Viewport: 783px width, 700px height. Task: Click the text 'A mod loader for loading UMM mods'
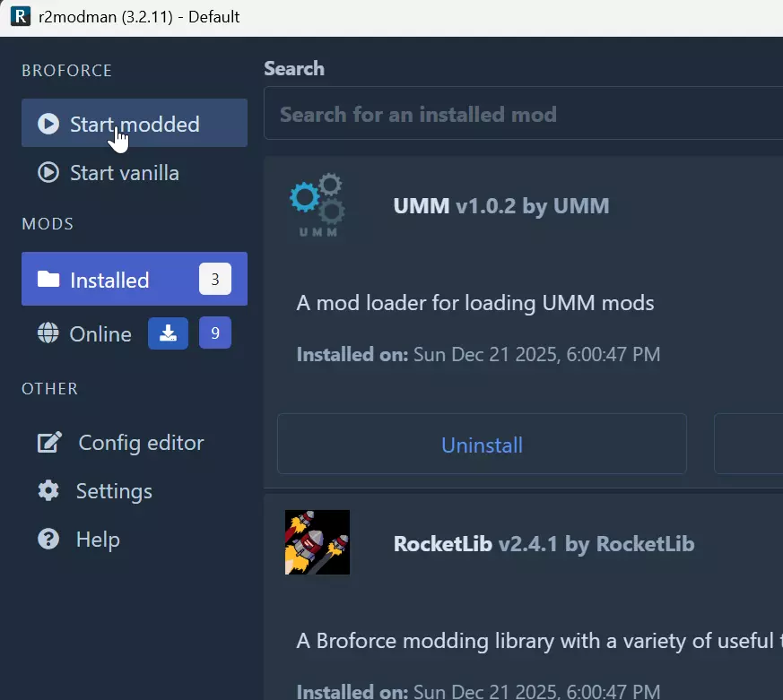click(474, 303)
